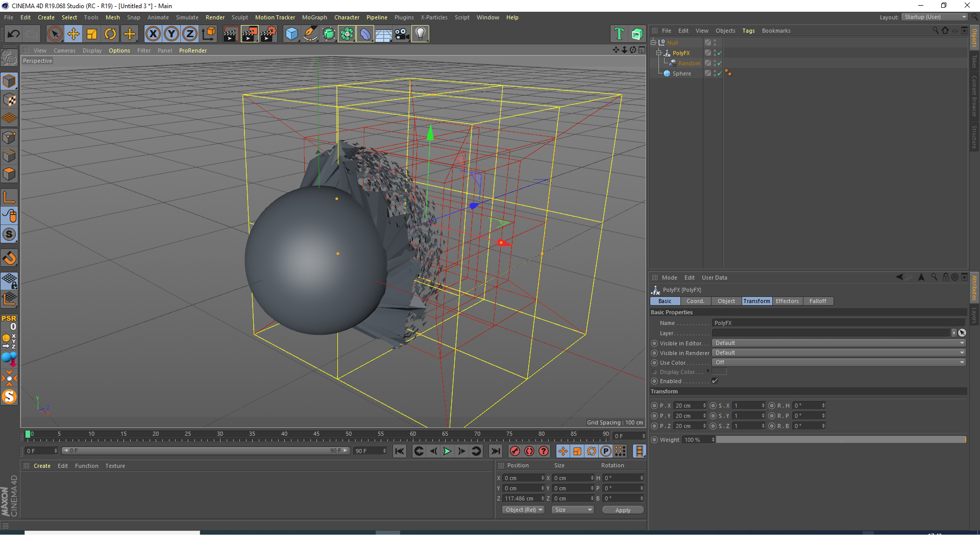Collapse the Null object tree

pyautogui.click(x=653, y=42)
